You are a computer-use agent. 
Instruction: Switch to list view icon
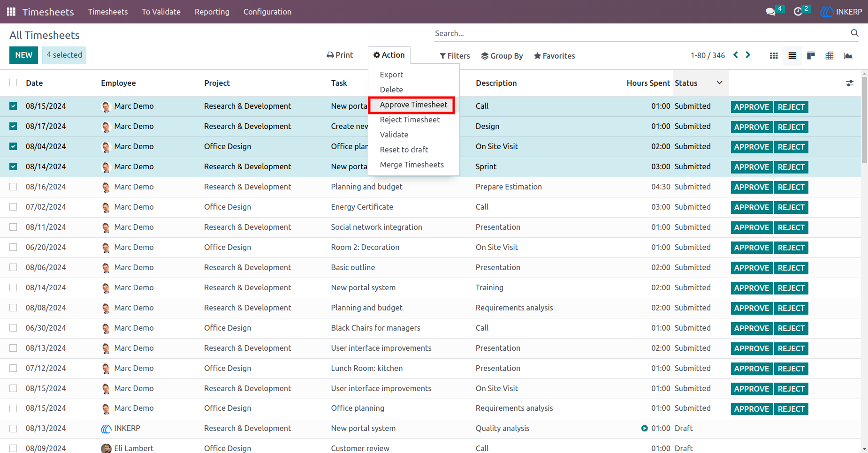792,56
